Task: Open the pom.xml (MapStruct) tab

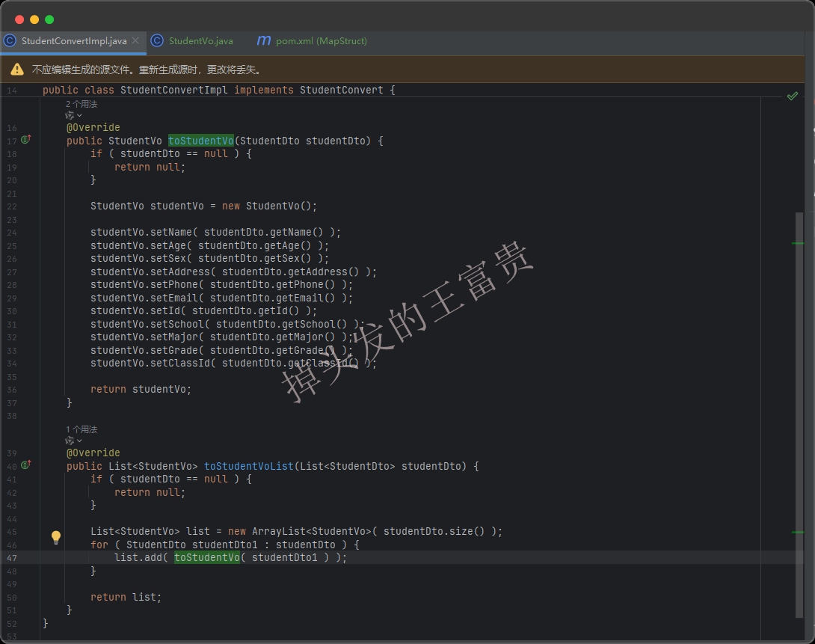Action: point(322,41)
